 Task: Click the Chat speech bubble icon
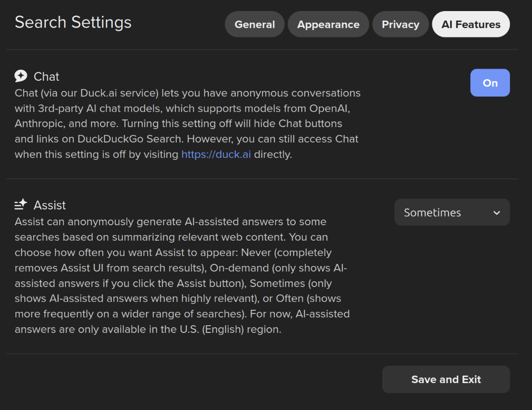point(21,76)
